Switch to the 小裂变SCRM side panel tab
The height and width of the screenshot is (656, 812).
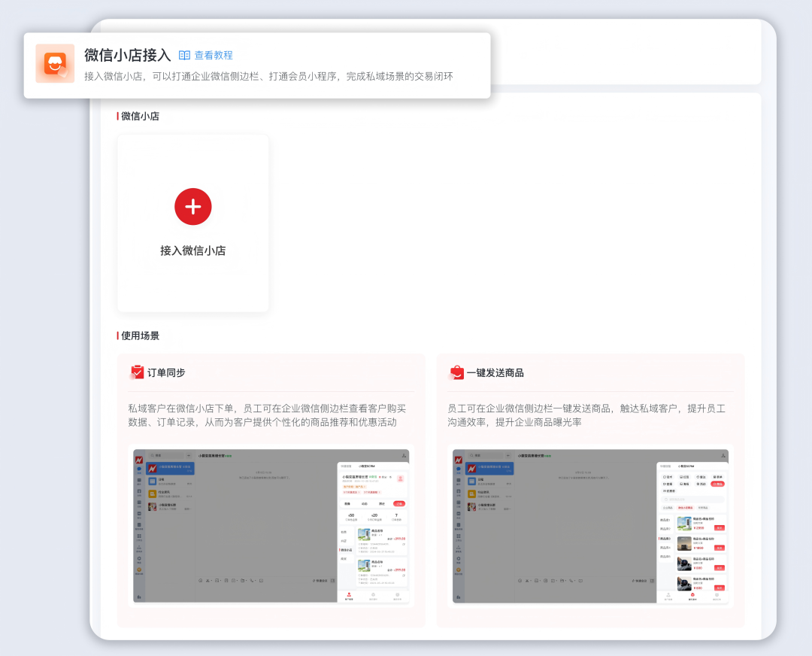click(x=685, y=466)
